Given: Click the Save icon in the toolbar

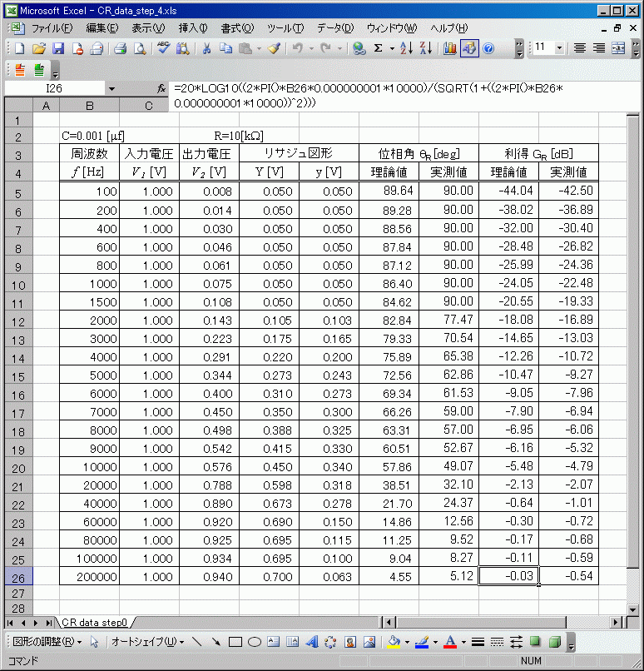Looking at the screenshot, I should pyautogui.click(x=58, y=48).
